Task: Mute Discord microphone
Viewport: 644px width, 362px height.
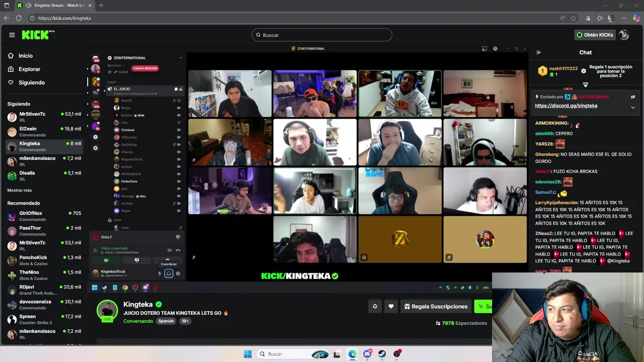Action: pos(159,274)
